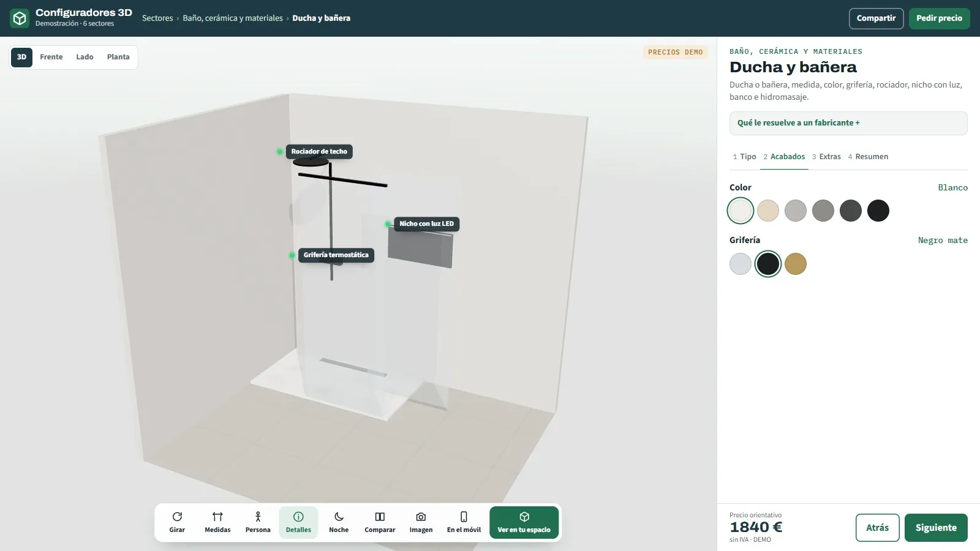Go back with the Atrás button

[x=878, y=528]
